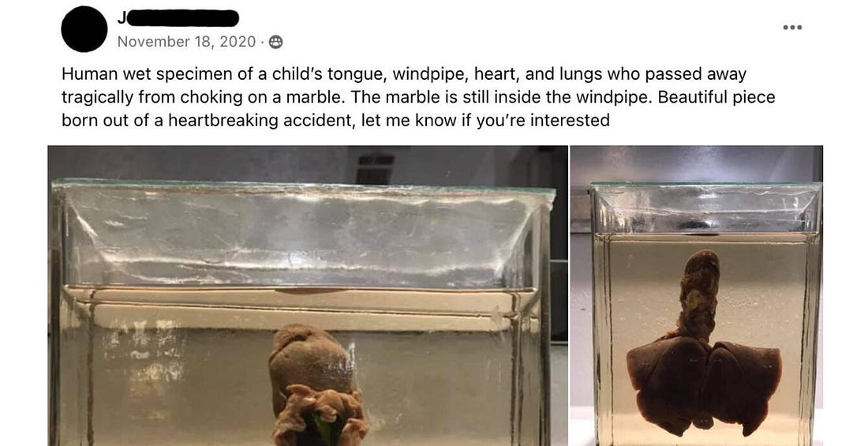Viewport: 868px width, 446px height.
Task: Open the November 18, 2020 timestamp link
Action: tap(186, 42)
